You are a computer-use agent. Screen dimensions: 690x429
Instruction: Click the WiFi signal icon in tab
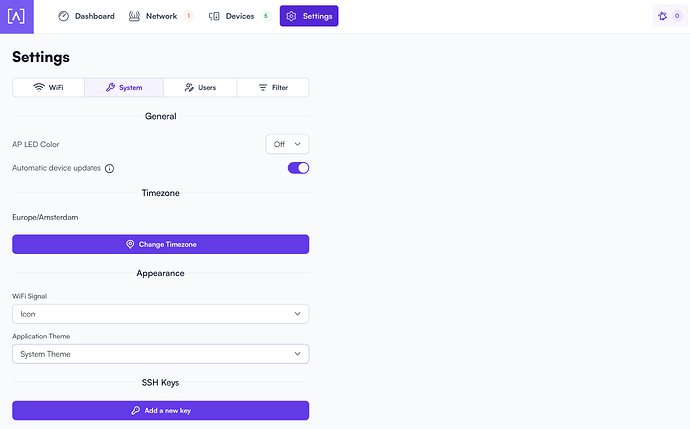(39, 88)
